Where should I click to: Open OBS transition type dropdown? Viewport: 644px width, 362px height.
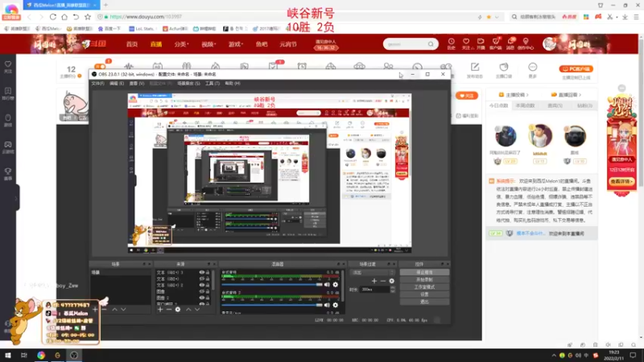[372, 273]
